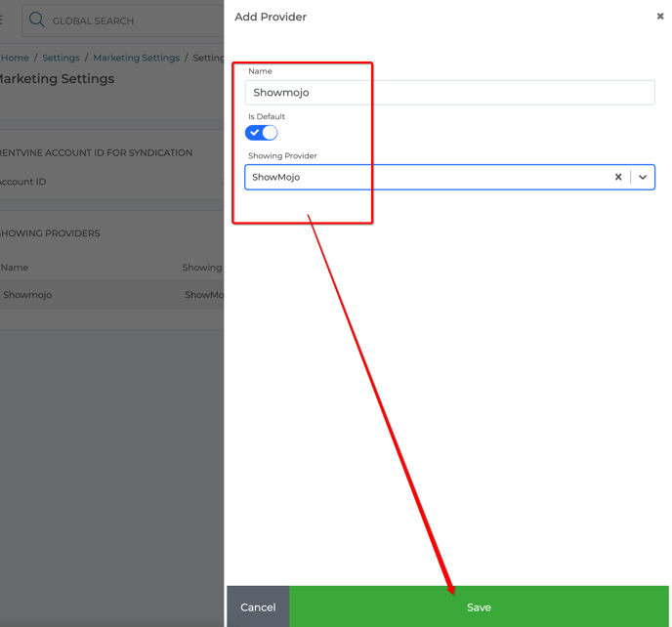
Task: Click the Name column header
Action: point(15,268)
